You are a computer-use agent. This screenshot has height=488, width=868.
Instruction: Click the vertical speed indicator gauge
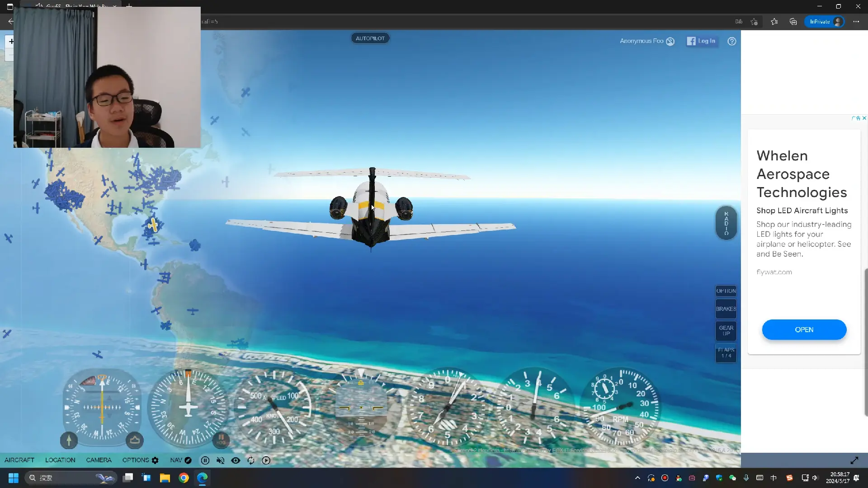tap(534, 408)
